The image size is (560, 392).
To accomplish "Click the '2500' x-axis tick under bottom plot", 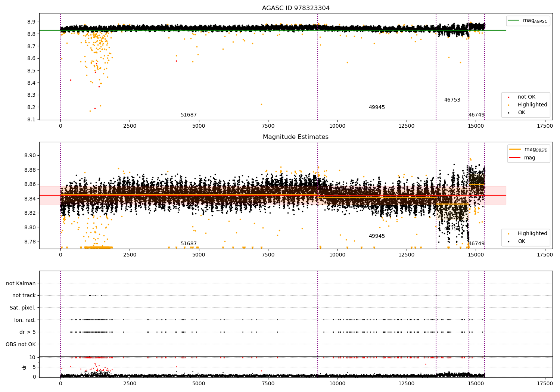I will point(130,384).
